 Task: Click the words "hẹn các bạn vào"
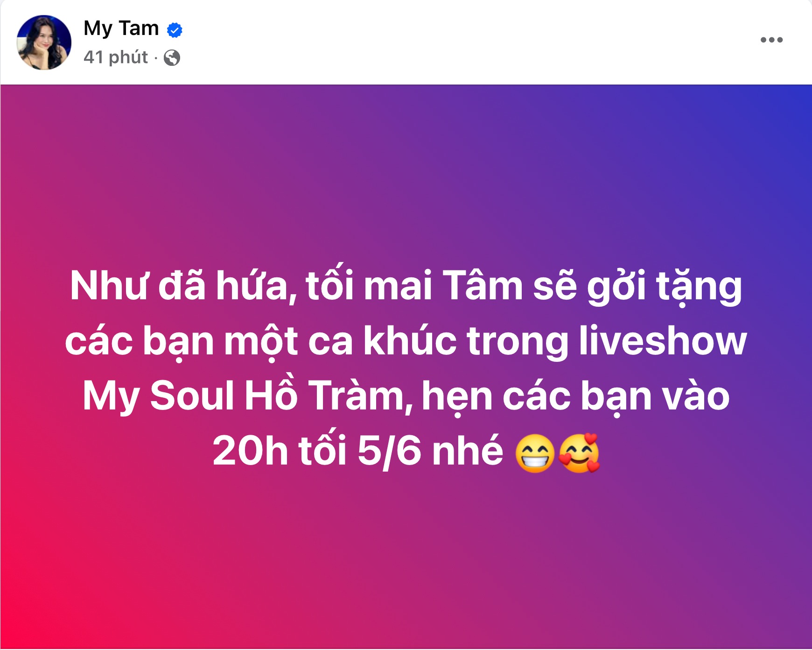click(x=576, y=396)
